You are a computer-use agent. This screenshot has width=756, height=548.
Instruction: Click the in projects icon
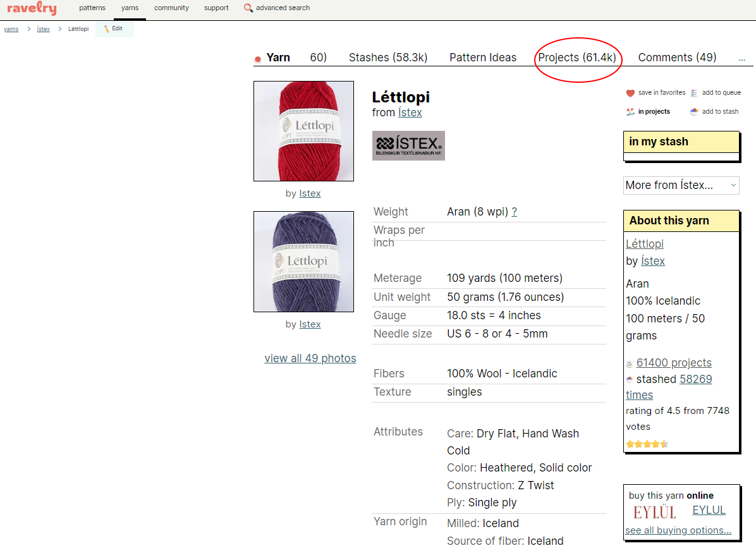coord(630,112)
